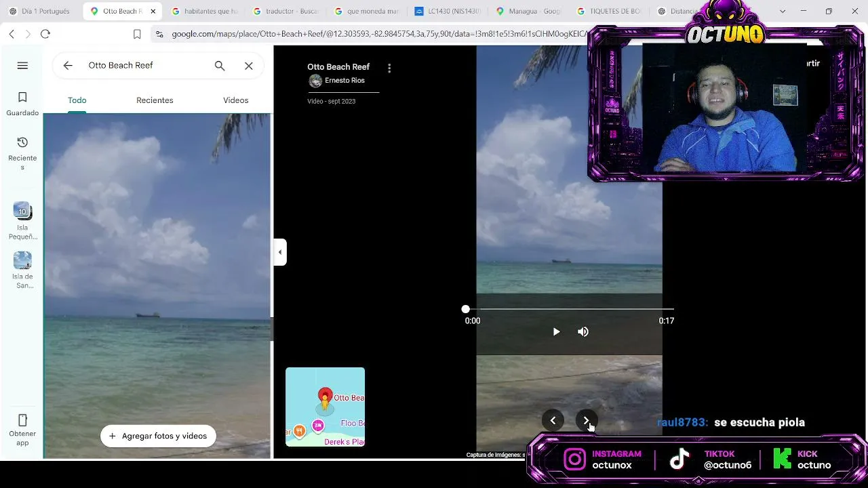
Task: Open the beach photo thumbnail in list
Action: click(157, 286)
